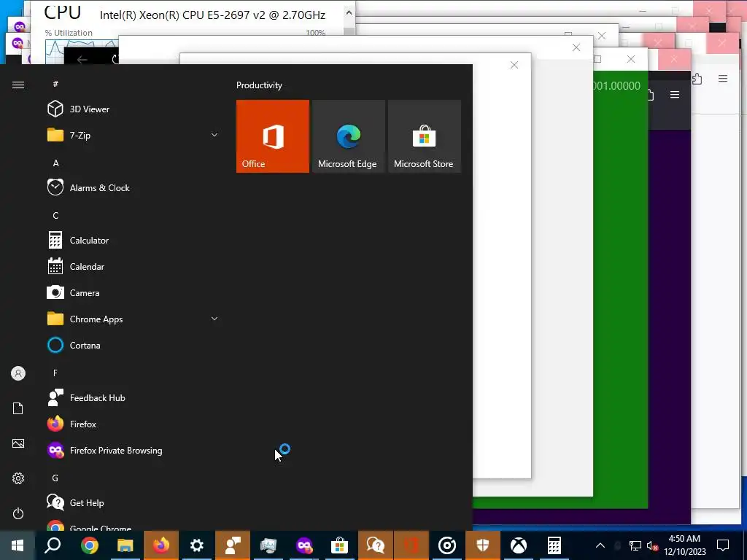Click the Windows Start button on the taskbar
Screen dimensions: 747x560
pyautogui.click(x=18, y=545)
